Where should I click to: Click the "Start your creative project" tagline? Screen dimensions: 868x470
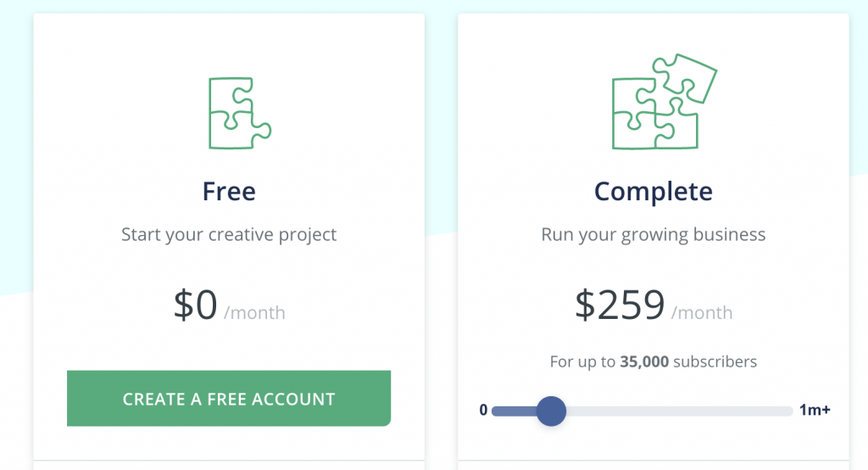pos(229,234)
